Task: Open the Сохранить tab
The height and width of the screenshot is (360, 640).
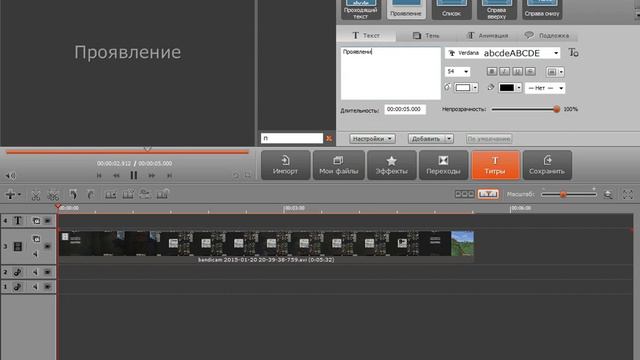Action: tap(547, 165)
